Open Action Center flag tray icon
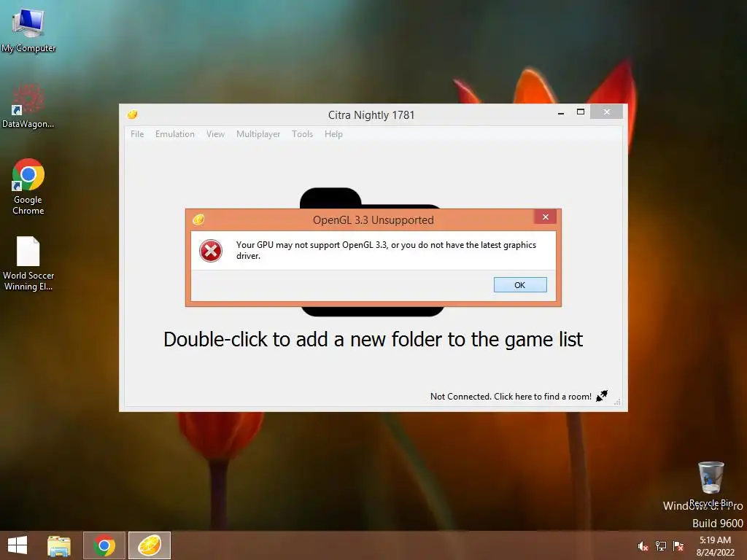 pyautogui.click(x=678, y=546)
